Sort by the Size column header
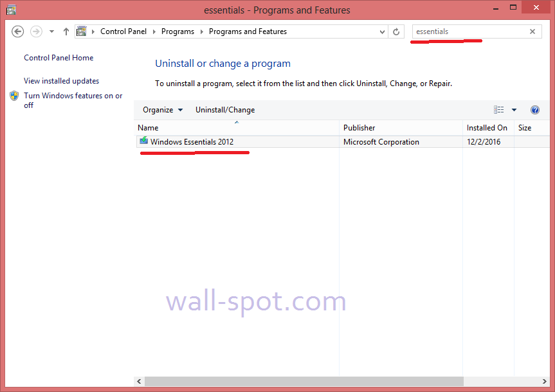 (x=532, y=128)
